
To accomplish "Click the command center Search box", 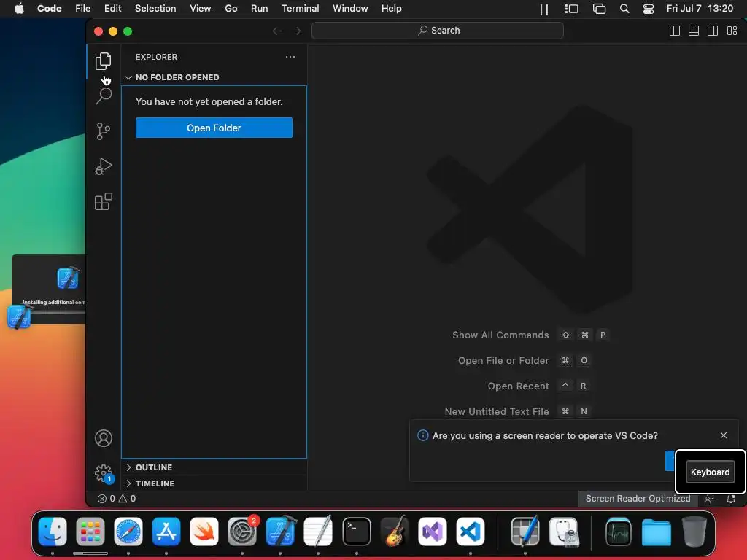I will (x=438, y=31).
